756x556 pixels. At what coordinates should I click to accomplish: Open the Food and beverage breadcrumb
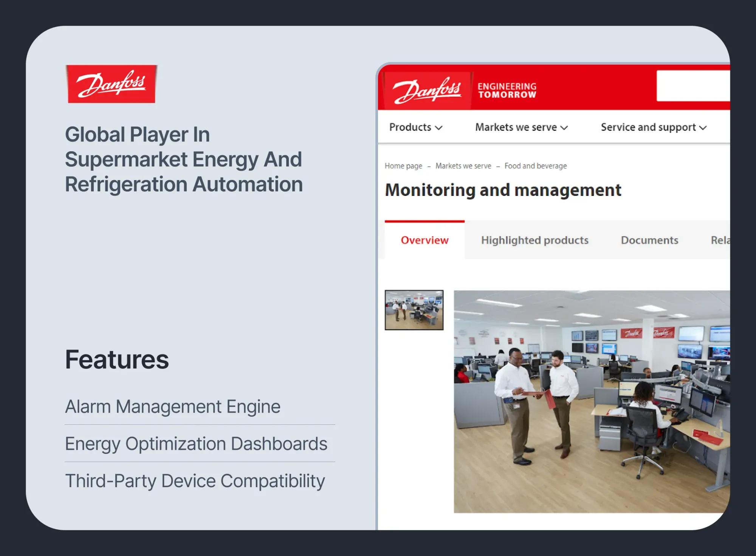coord(535,166)
